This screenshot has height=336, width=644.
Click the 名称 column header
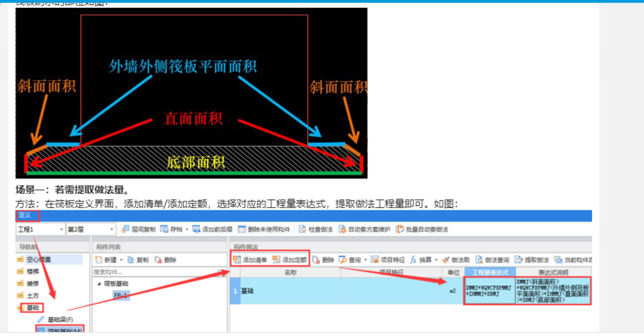pos(291,272)
